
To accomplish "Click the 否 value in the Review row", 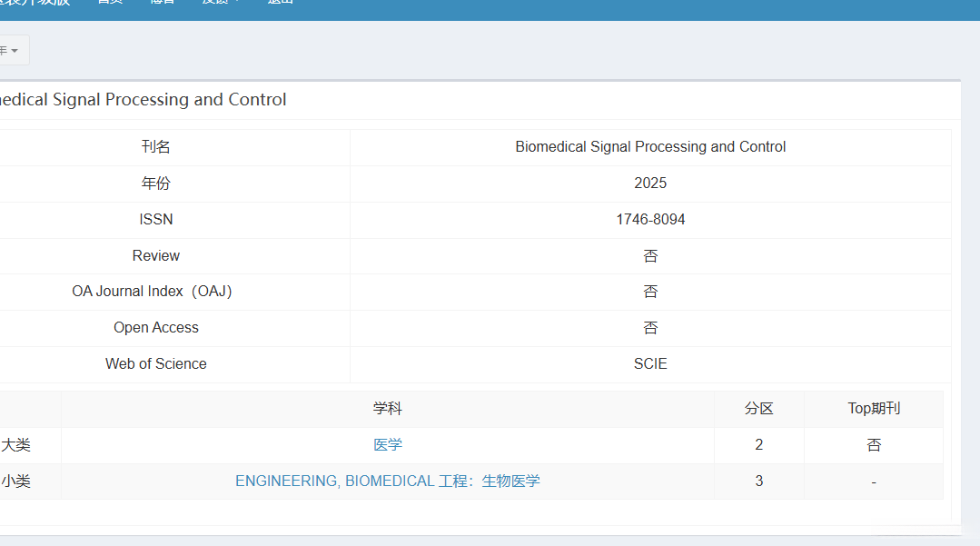I will [650, 256].
